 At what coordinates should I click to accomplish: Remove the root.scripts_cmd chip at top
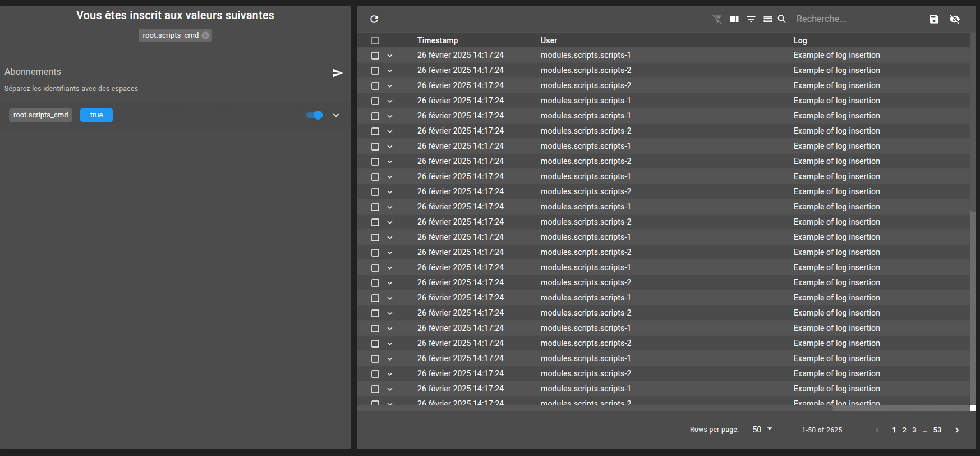pos(205,35)
